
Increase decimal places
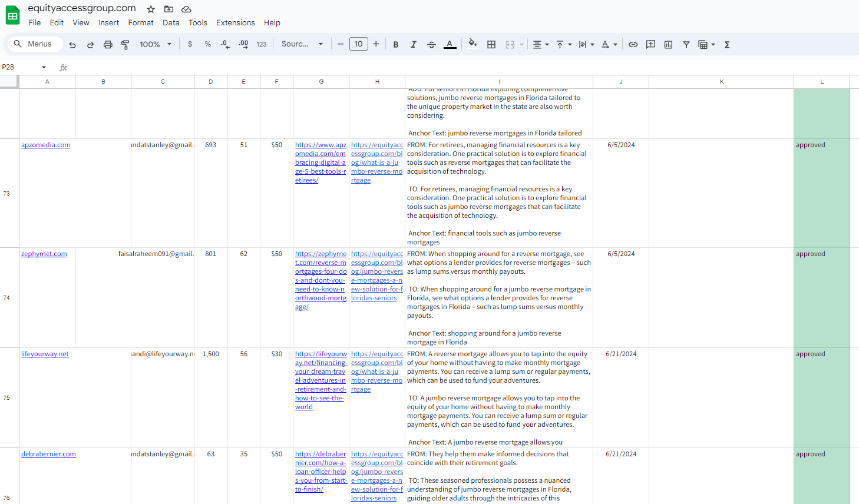point(243,44)
